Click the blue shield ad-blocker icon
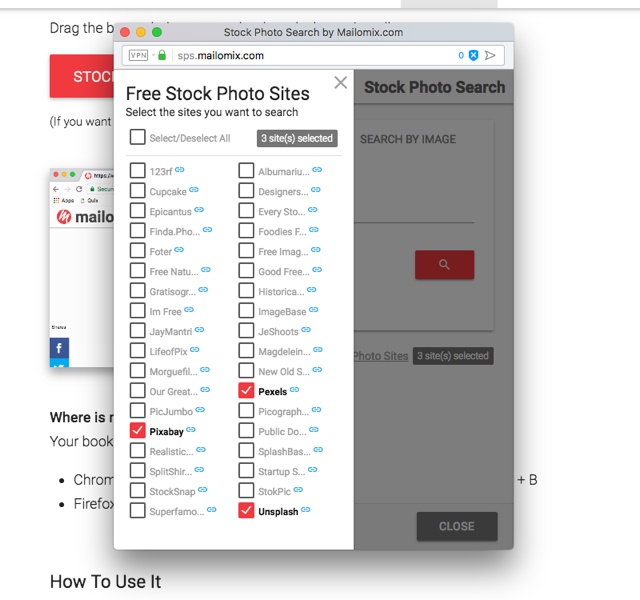 [x=473, y=55]
